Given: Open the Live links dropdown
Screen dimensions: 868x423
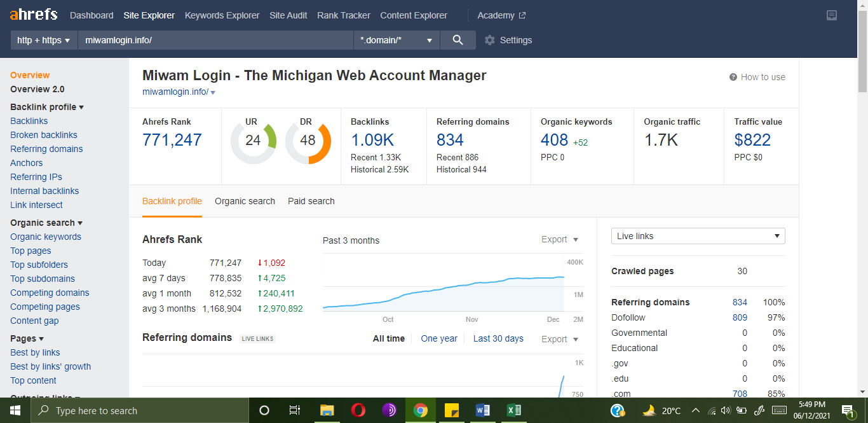Looking at the screenshot, I should [x=698, y=236].
